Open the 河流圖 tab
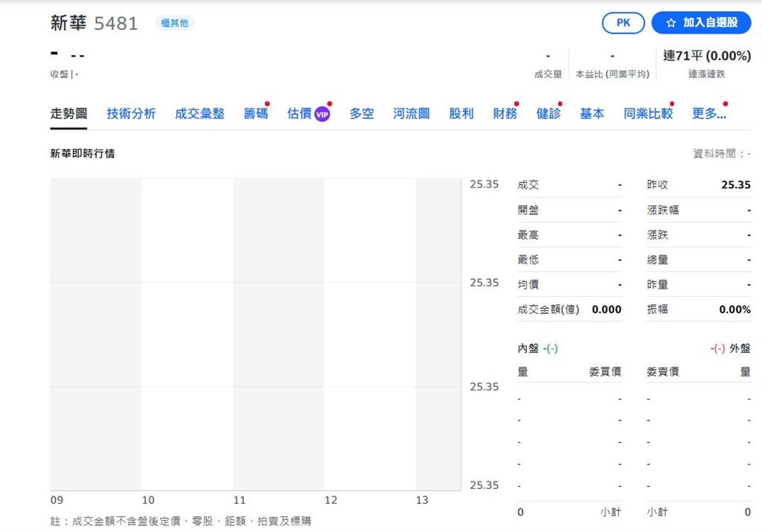Viewport: 762px width, 532px height. (x=412, y=114)
